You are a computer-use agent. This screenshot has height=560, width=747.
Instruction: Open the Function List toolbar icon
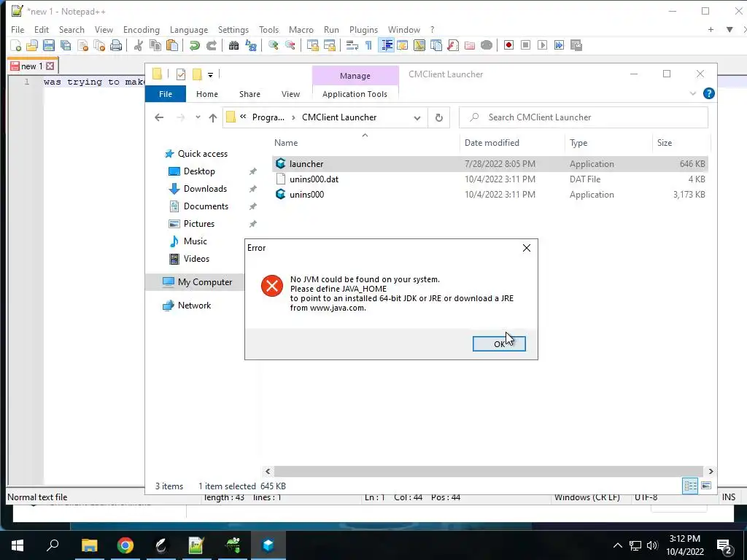click(x=453, y=45)
